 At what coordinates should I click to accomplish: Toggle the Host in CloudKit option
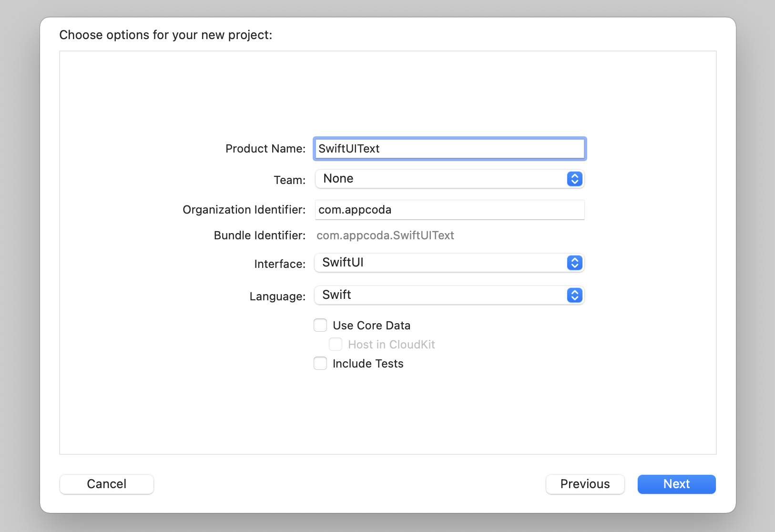[x=336, y=344]
